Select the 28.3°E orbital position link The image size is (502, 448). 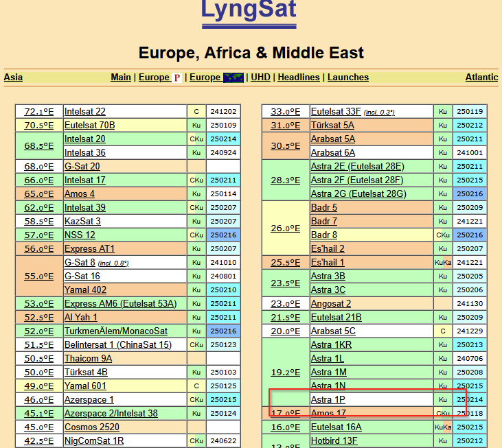(x=286, y=180)
